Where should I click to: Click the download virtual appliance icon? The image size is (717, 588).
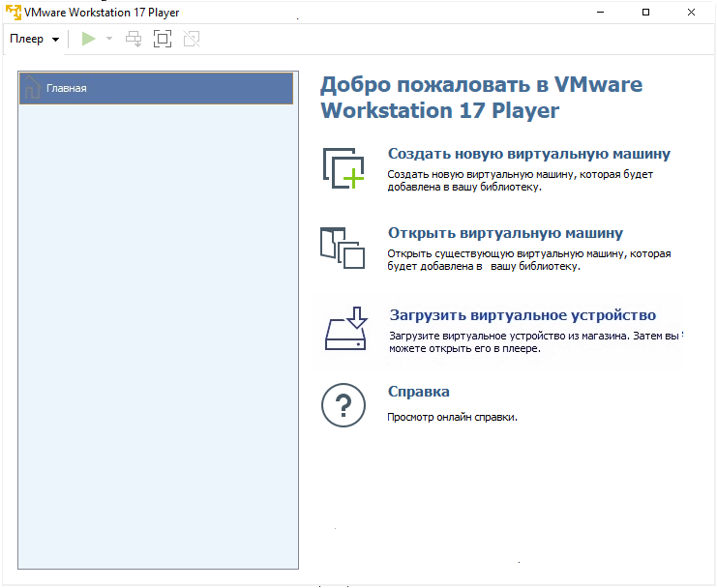(345, 328)
